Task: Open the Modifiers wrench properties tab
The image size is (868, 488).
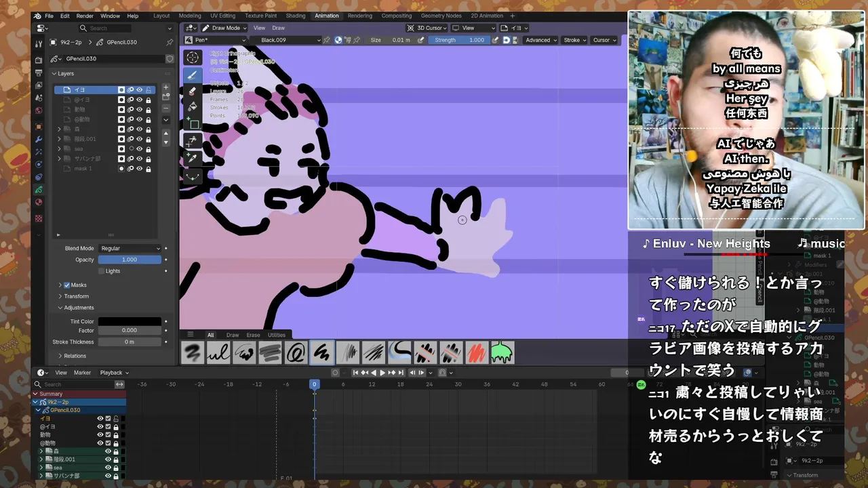Action: coord(39,139)
